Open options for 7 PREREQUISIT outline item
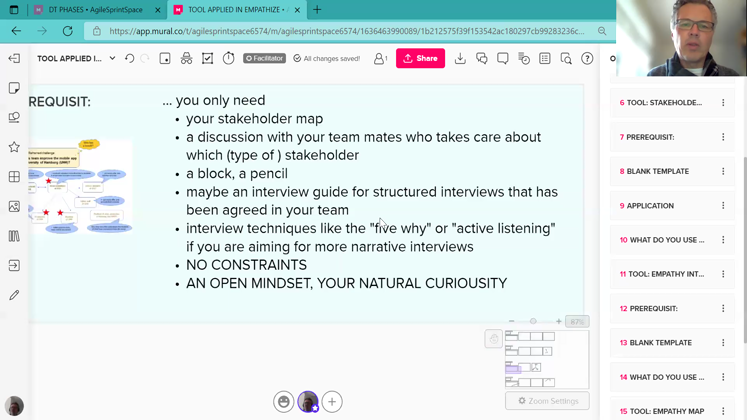The height and width of the screenshot is (420, 747). [723, 137]
